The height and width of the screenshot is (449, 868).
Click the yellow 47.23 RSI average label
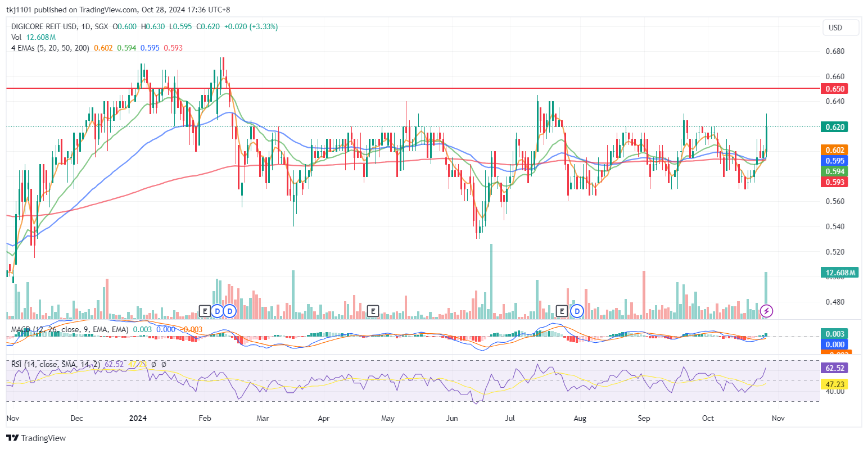pyautogui.click(x=835, y=384)
